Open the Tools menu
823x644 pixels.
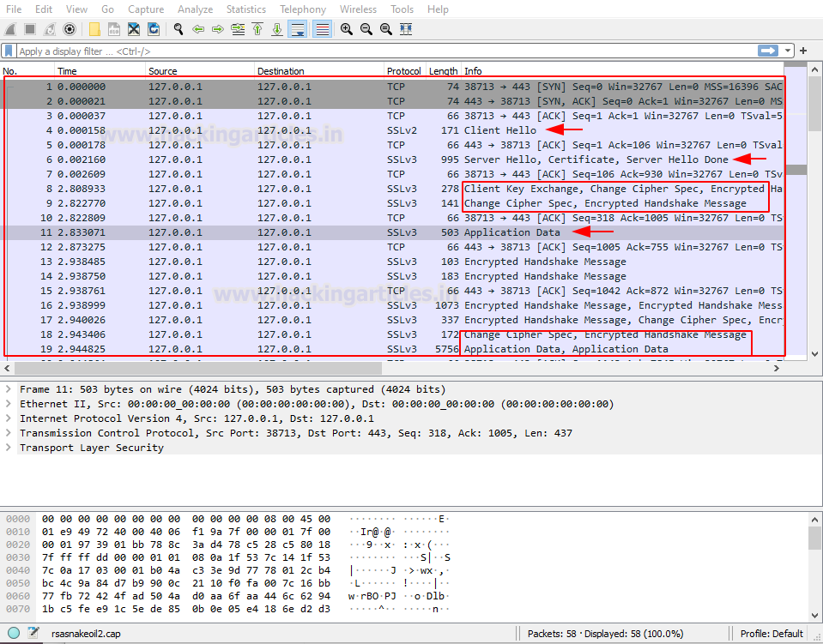(402, 9)
